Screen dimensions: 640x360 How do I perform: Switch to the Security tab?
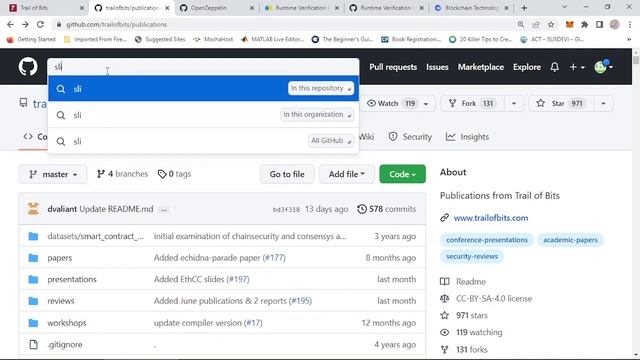410,137
